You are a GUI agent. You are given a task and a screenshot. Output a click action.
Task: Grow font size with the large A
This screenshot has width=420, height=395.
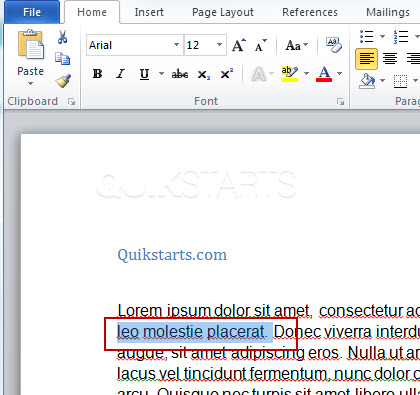239,45
